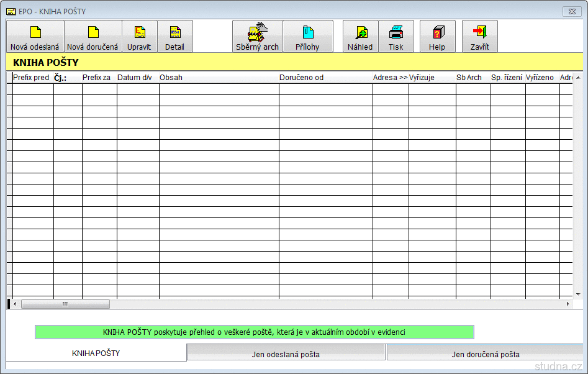Viewport: 588px width, 374px height.
Task: Click the Upravit edit button
Action: pyautogui.click(x=139, y=37)
